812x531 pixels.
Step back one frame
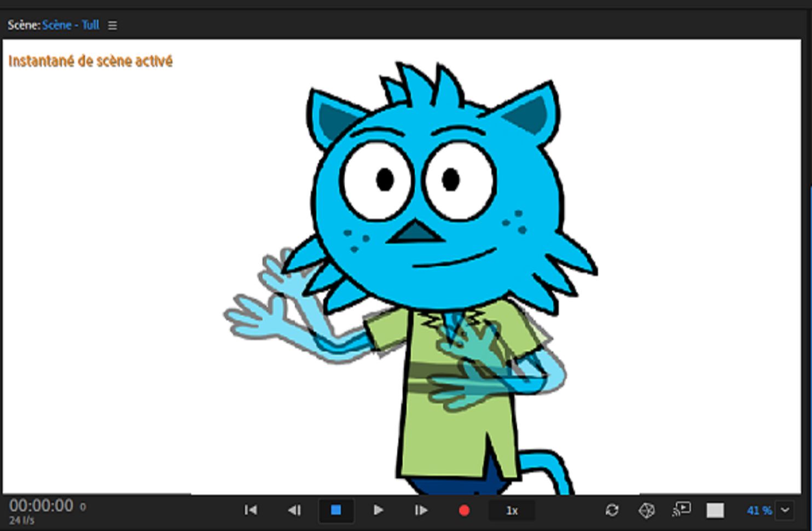coord(294,510)
